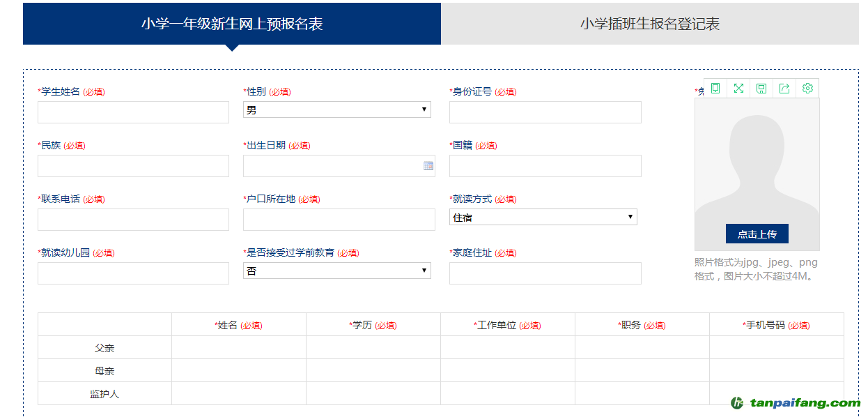
Task: Click the 母亲 手机号码 table cell
Action: (x=776, y=371)
